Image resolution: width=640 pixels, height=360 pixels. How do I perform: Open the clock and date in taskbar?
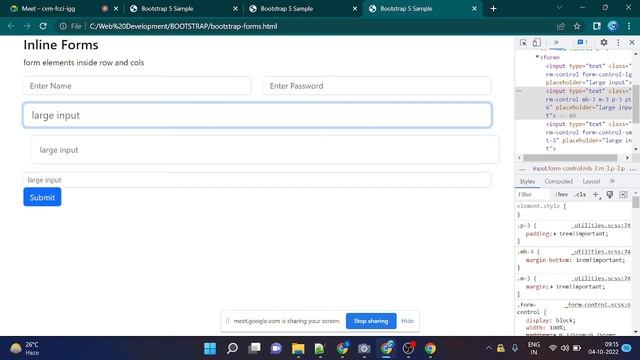pos(603,348)
